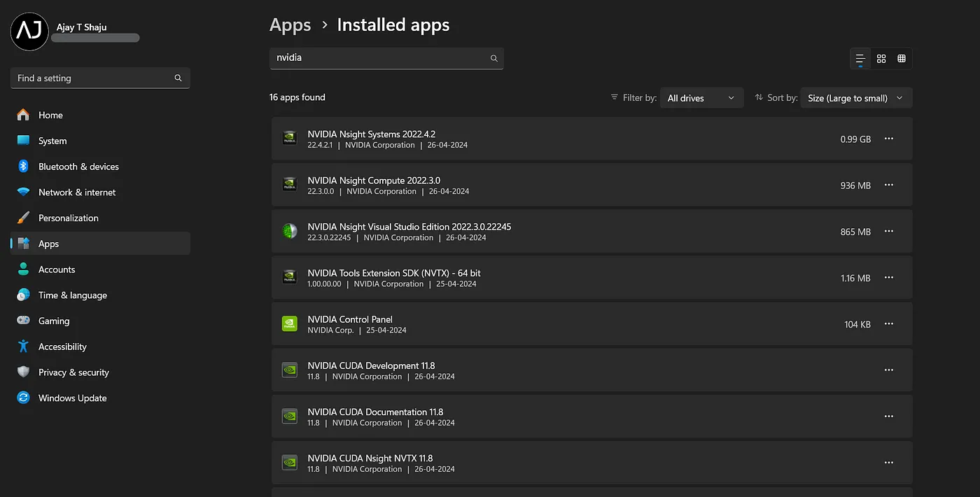This screenshot has width=980, height=497.
Task: Click the System monitor icon
Action: (23, 141)
